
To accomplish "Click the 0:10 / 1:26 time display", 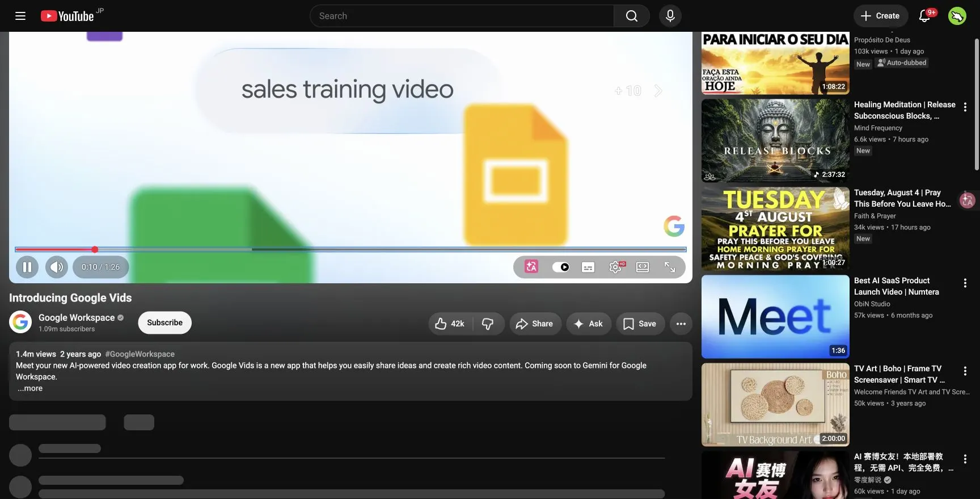I will tap(100, 267).
